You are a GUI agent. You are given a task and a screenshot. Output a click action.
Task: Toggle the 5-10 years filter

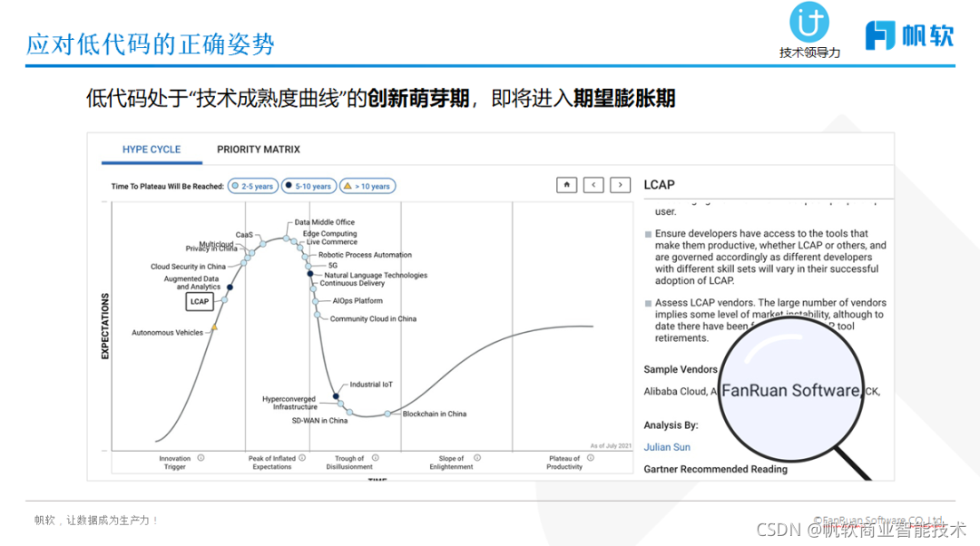[309, 185]
